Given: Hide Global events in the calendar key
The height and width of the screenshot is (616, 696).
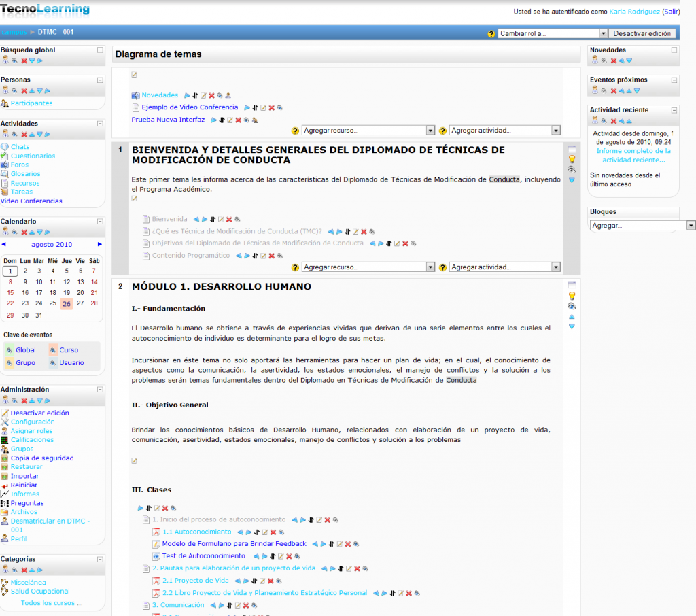Looking at the screenshot, I should pos(9,351).
